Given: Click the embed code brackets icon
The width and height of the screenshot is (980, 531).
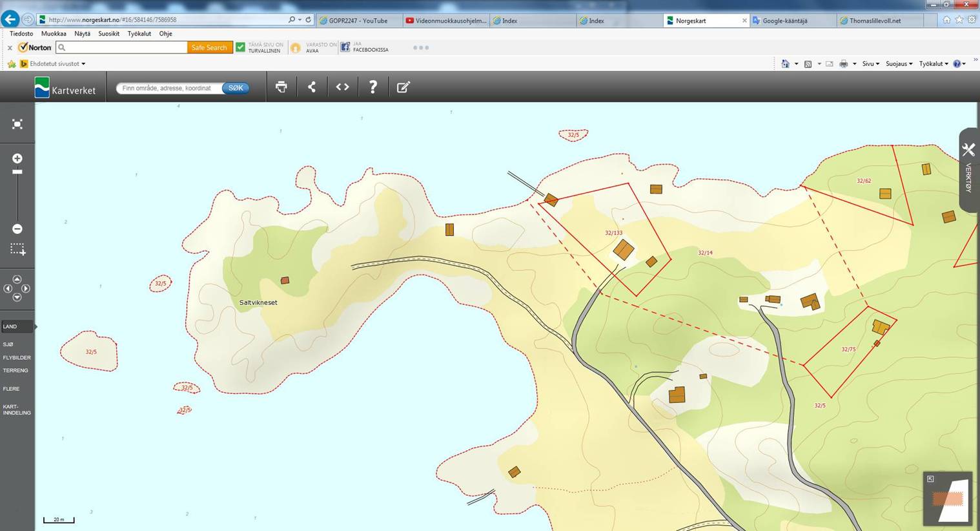Looking at the screenshot, I should [x=342, y=87].
